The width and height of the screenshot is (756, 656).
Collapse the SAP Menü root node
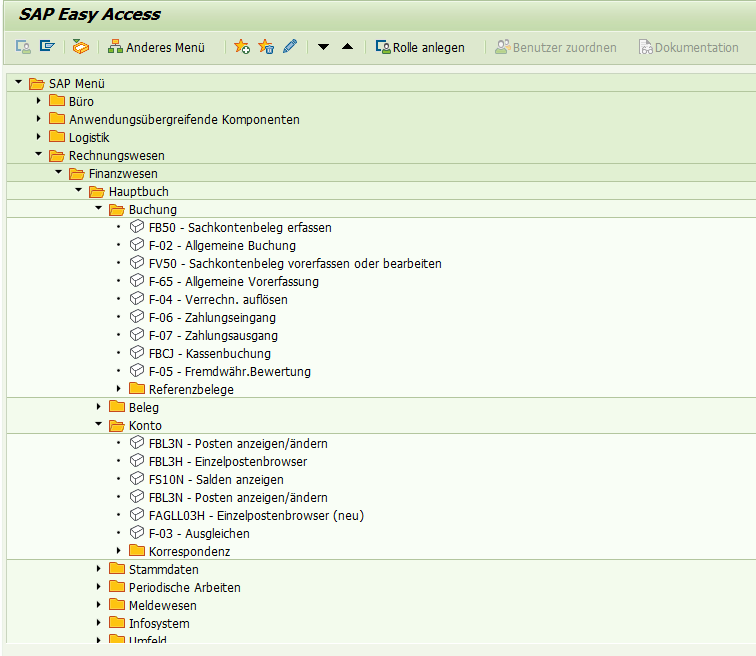coord(18,82)
